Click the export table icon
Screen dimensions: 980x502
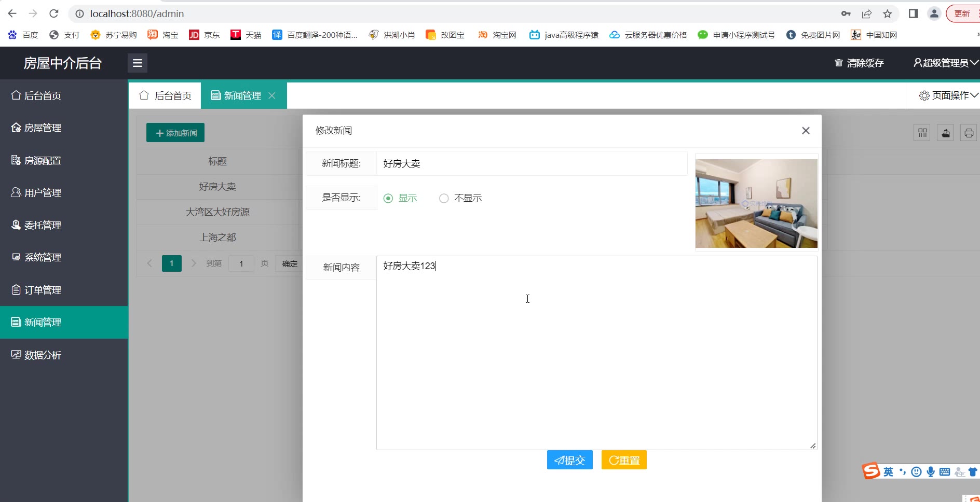pyautogui.click(x=946, y=133)
